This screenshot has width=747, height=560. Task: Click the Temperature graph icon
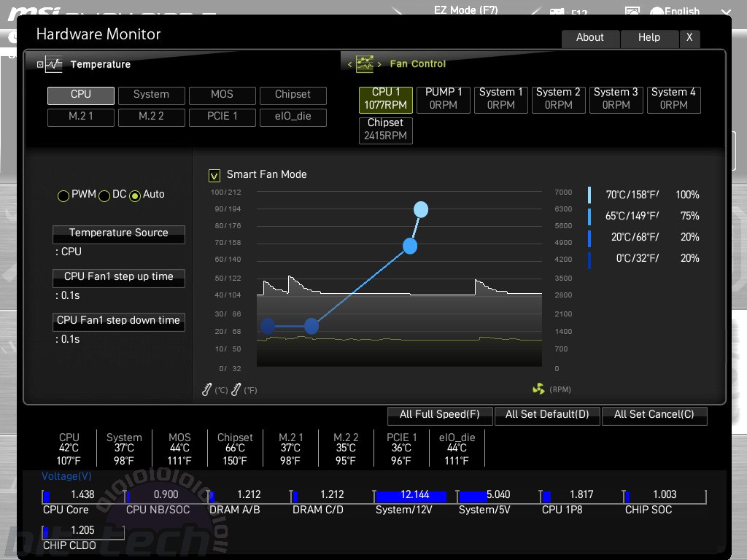tap(54, 64)
